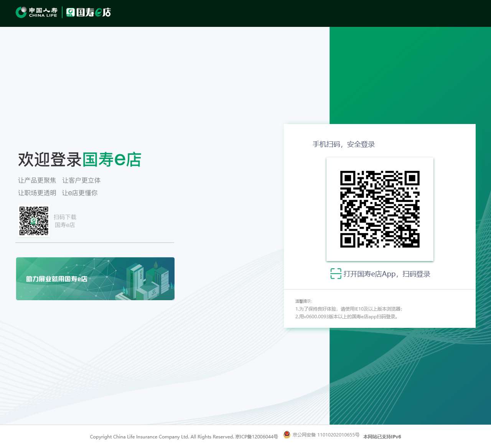
Task: Open the 助力展业就用国寿e店 banner
Action: [95, 279]
